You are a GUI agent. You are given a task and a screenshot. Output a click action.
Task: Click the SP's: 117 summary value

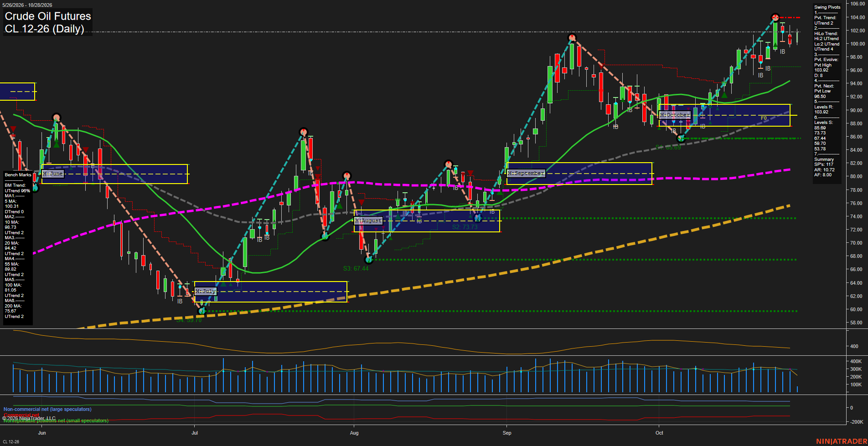[x=823, y=164]
